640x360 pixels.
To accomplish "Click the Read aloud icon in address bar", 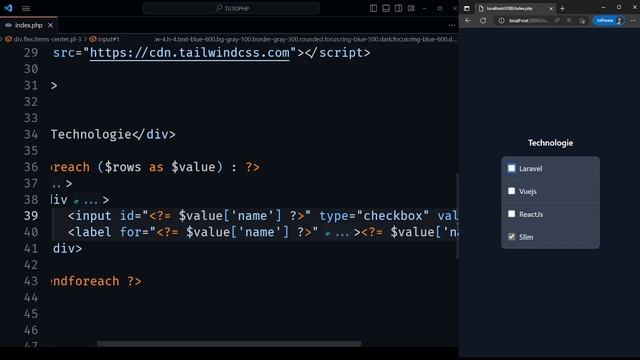I will [x=557, y=20].
